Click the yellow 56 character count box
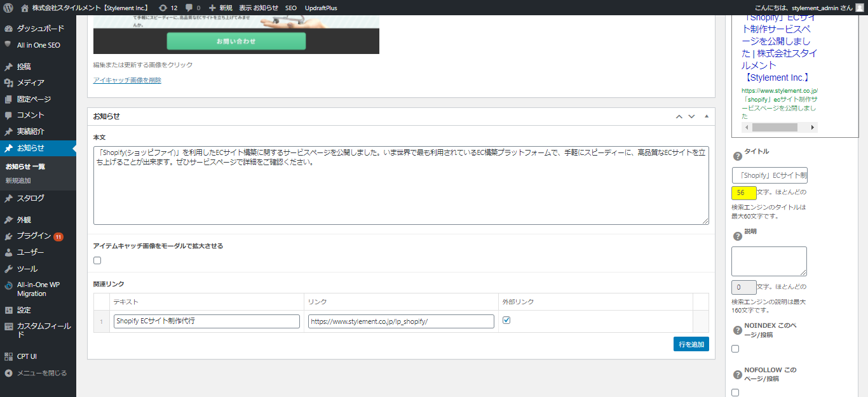Viewport: 868px width, 397px height. tap(744, 192)
